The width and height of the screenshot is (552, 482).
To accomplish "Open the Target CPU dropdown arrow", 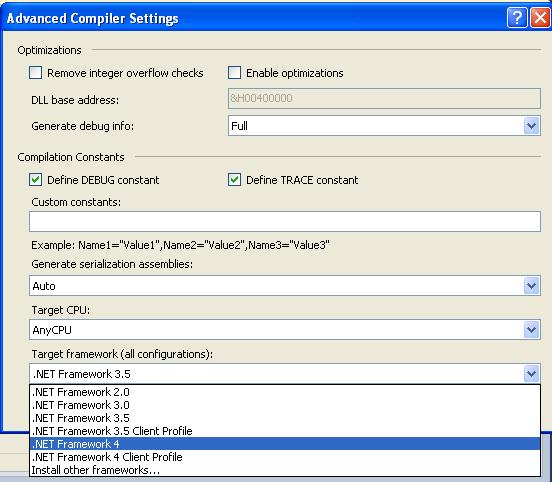I will [x=531, y=330].
